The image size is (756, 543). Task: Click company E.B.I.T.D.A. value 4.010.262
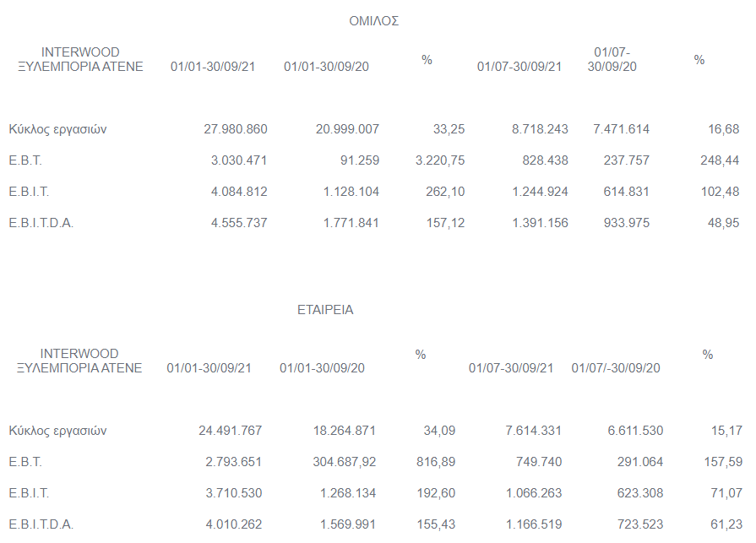click(x=234, y=524)
